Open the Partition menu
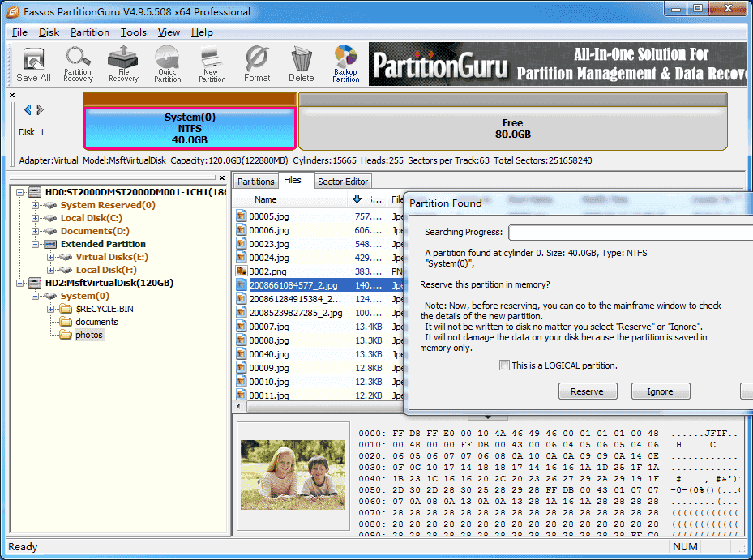This screenshot has width=753, height=560. (90, 32)
